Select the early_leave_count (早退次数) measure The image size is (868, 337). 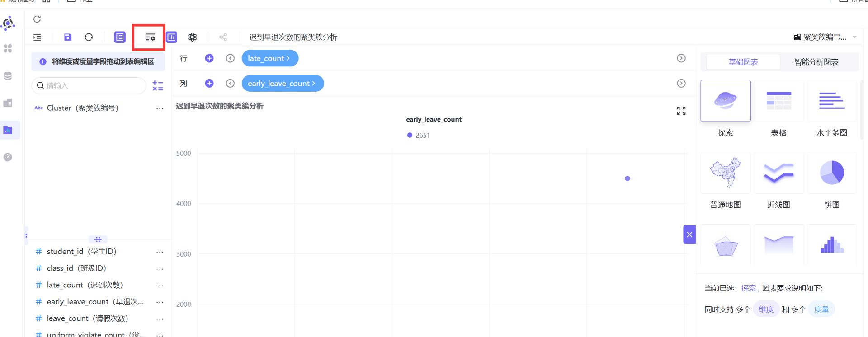[95, 301]
